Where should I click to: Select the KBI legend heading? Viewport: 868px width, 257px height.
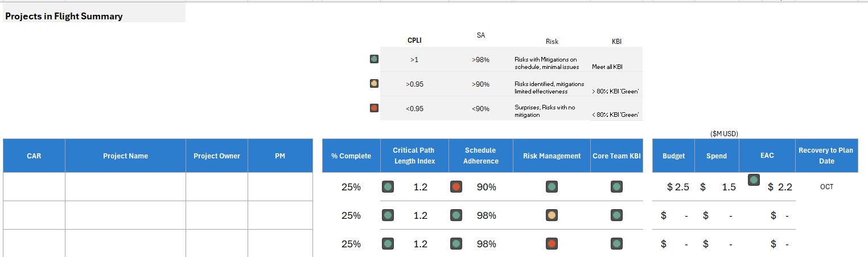click(x=616, y=42)
